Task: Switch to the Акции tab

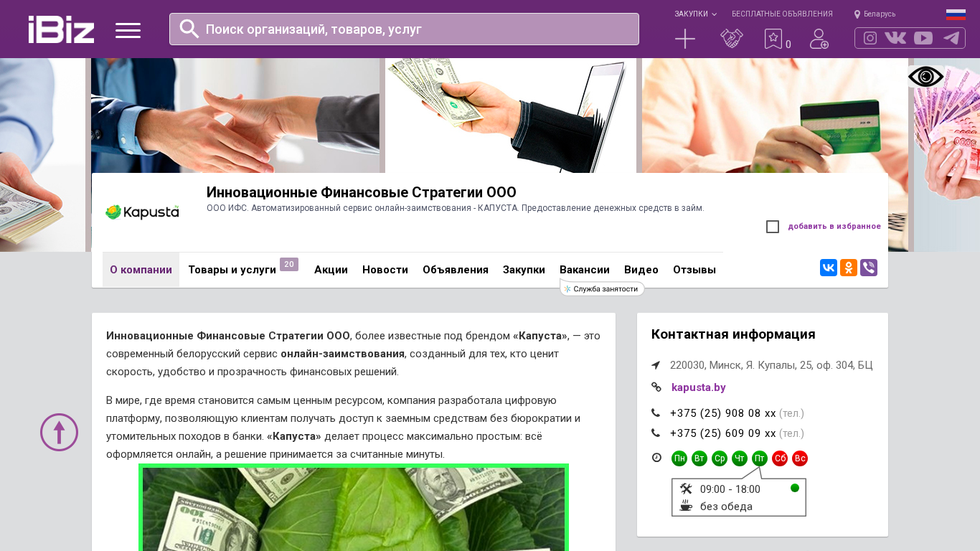Action: (331, 270)
